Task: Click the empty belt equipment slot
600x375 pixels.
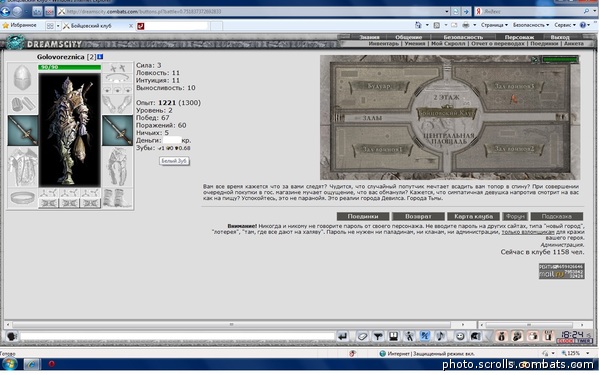Action: pyautogui.click(x=23, y=198)
